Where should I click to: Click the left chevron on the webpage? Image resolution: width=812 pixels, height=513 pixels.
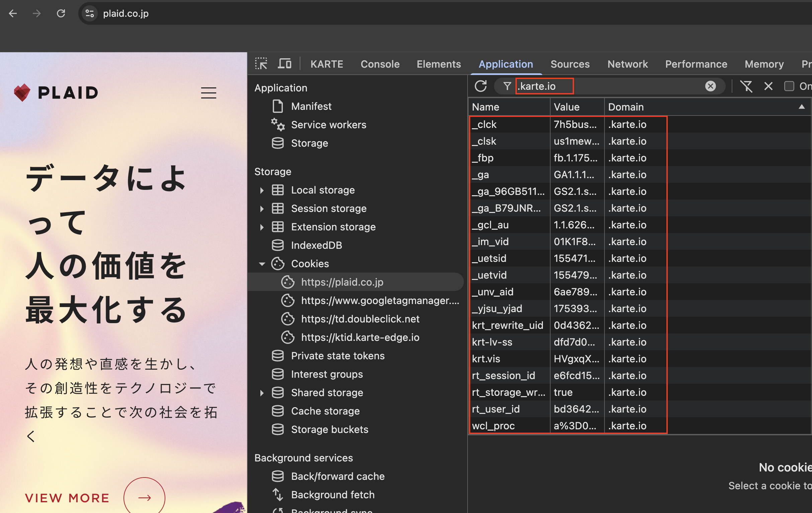(x=31, y=436)
